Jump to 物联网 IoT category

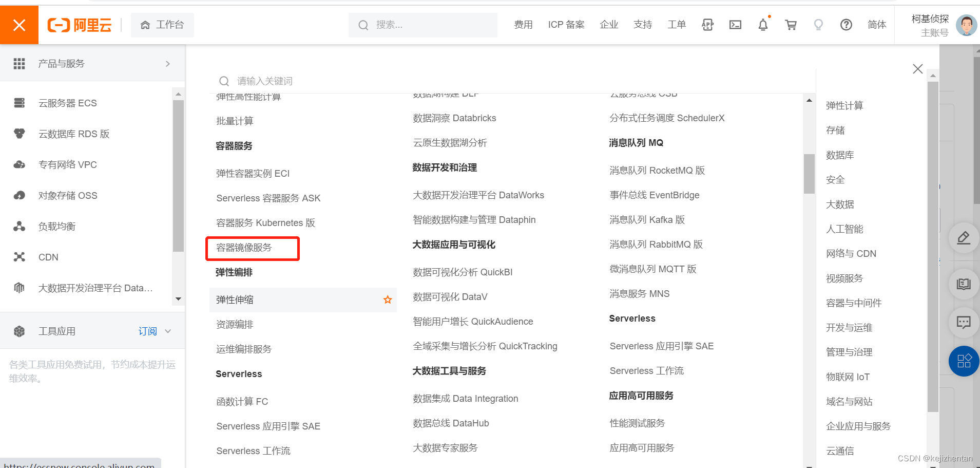click(x=848, y=377)
